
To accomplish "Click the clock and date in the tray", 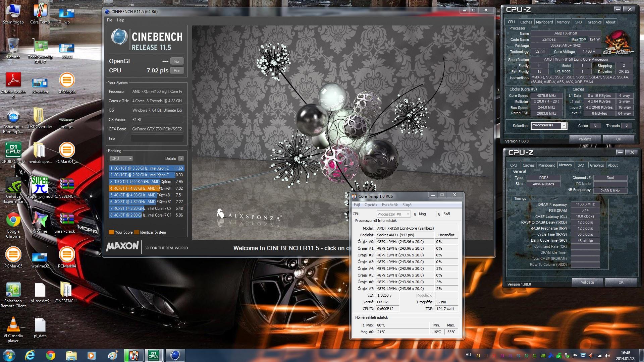I will 625,355.
